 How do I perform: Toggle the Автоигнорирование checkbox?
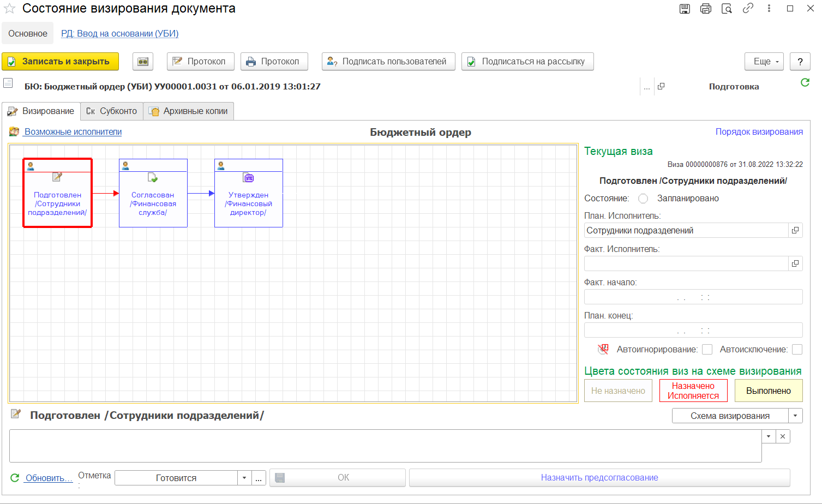pos(707,349)
